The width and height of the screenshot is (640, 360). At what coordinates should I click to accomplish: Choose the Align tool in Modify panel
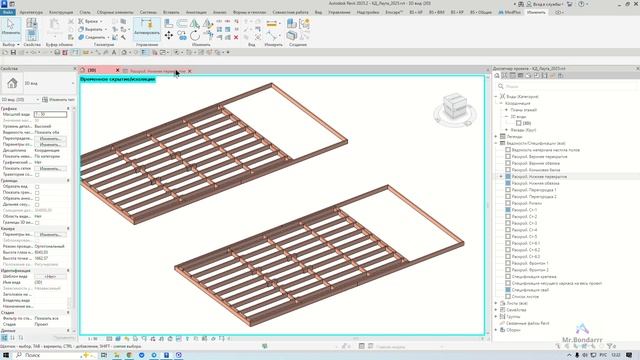click(169, 23)
